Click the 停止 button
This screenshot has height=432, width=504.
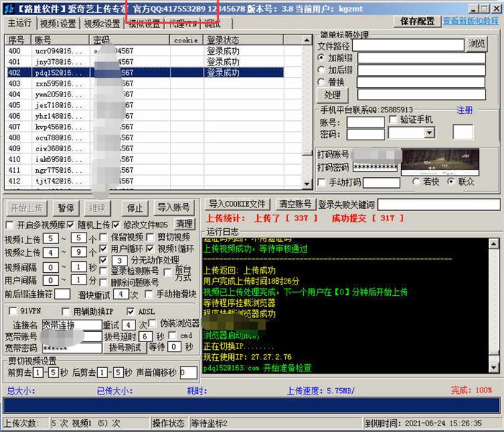[x=135, y=208]
